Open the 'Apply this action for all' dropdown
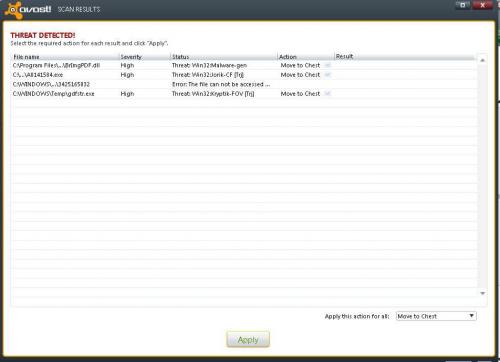Screen dimensions: 500x362 pos(436,316)
